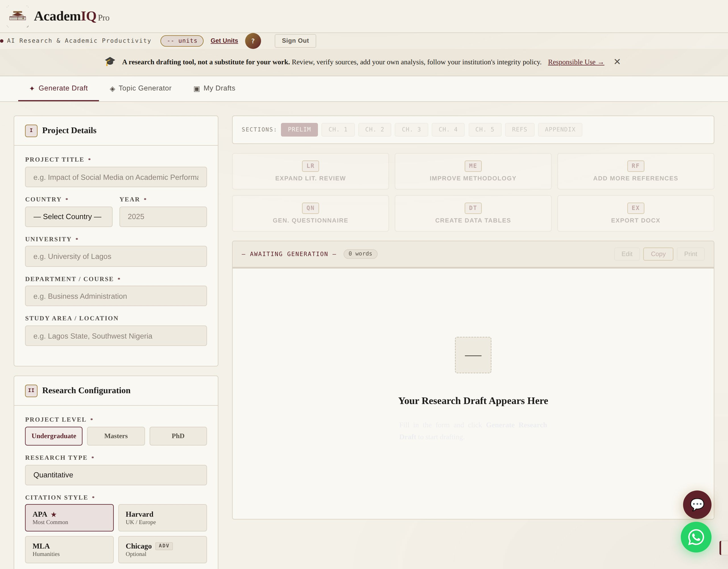Image resolution: width=728 pixels, height=569 pixels.
Task: Click the Copy button
Action: pos(658,254)
